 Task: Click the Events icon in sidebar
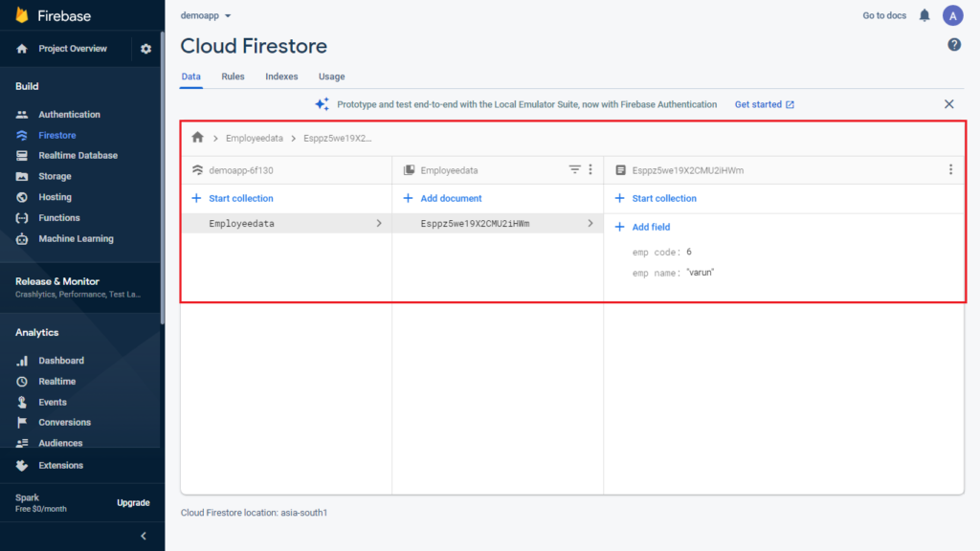click(22, 403)
